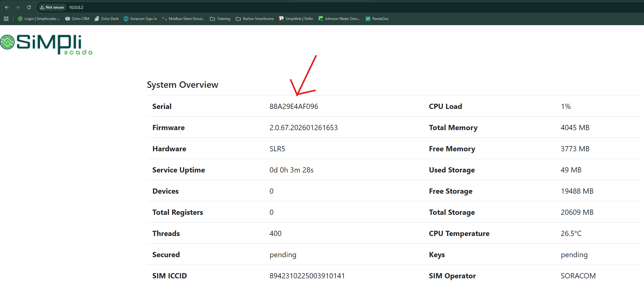Click the browser back arrow
The image size is (644, 294).
(7, 7)
